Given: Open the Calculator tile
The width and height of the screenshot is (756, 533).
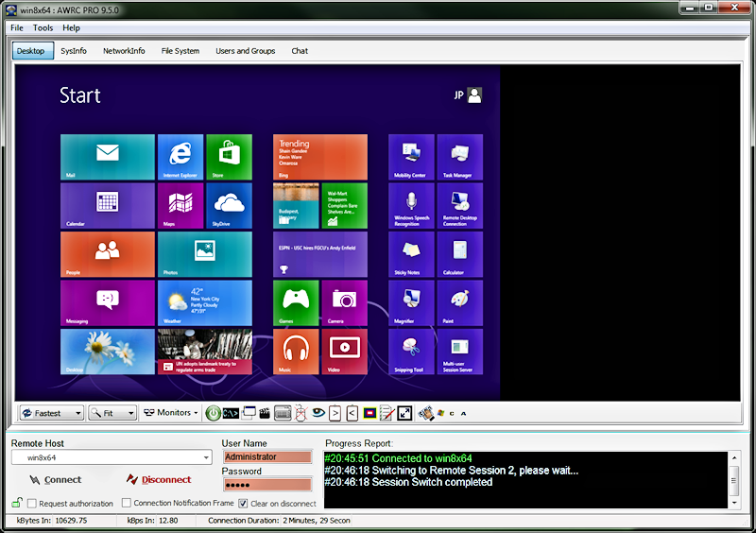Looking at the screenshot, I should tap(460, 254).
